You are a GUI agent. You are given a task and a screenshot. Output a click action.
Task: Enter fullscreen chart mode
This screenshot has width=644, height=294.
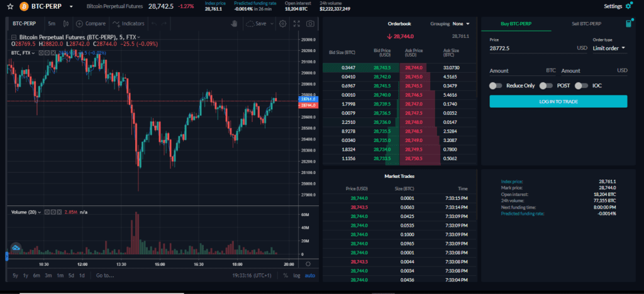pyautogui.click(x=296, y=24)
